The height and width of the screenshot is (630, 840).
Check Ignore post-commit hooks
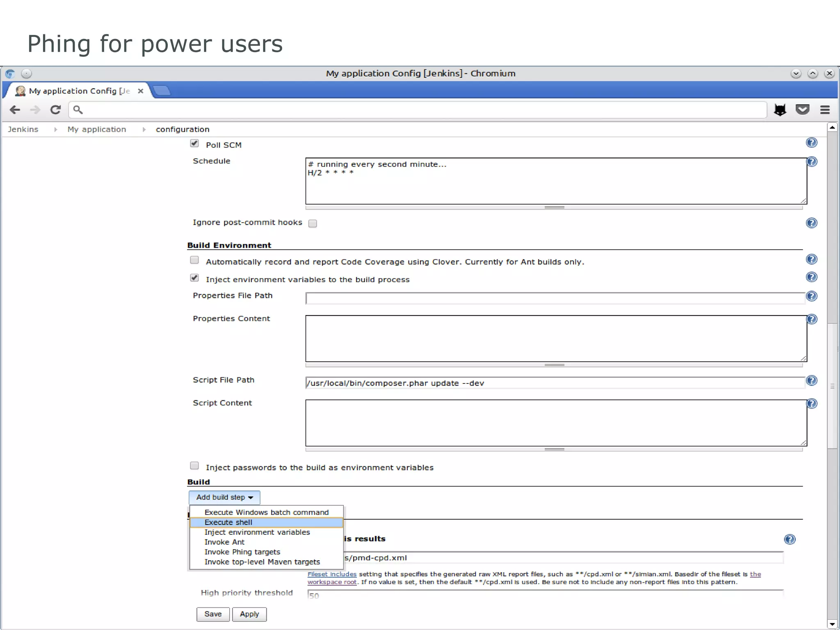(313, 224)
